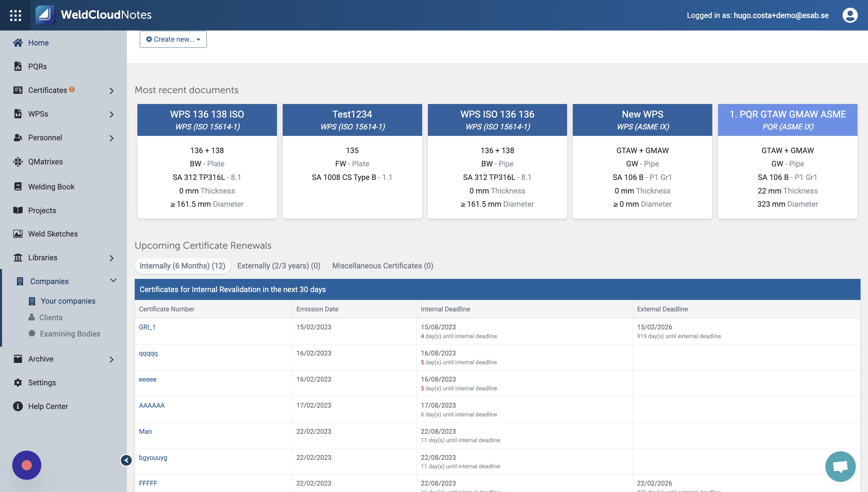Click the WPSs document icon
868x492 pixels.
(x=18, y=114)
